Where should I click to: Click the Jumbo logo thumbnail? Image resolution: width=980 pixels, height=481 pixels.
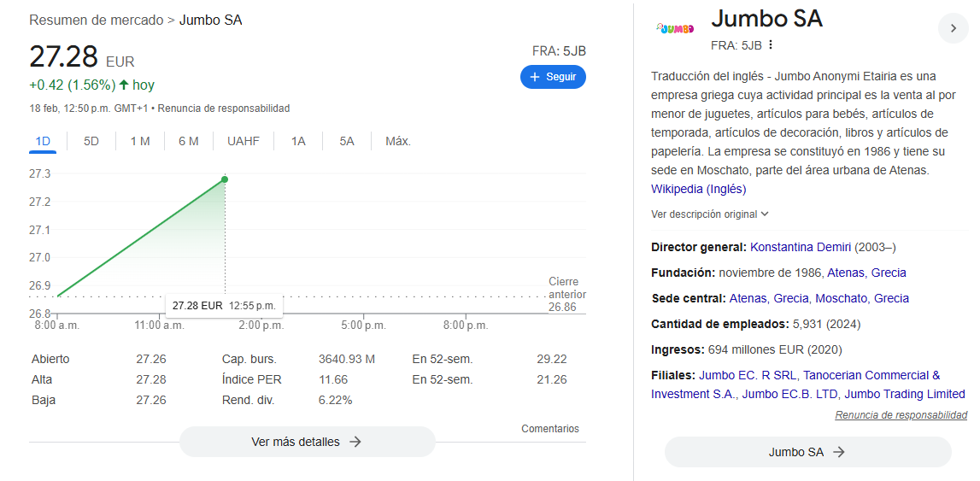coord(674,29)
